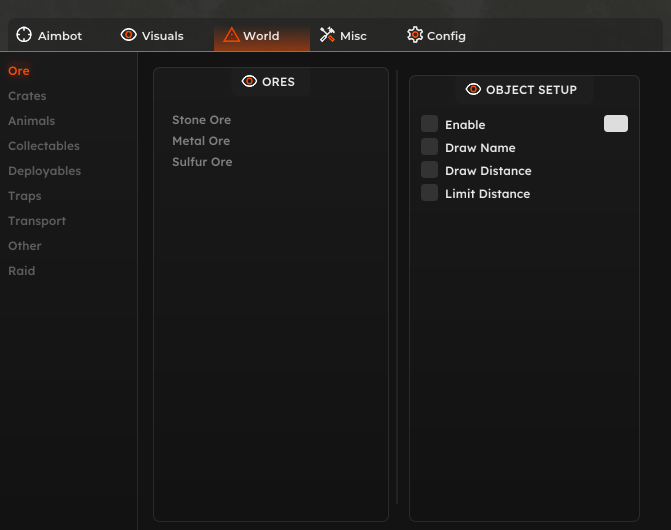Image resolution: width=671 pixels, height=530 pixels.
Task: Open the Crates category
Action: [27, 96]
